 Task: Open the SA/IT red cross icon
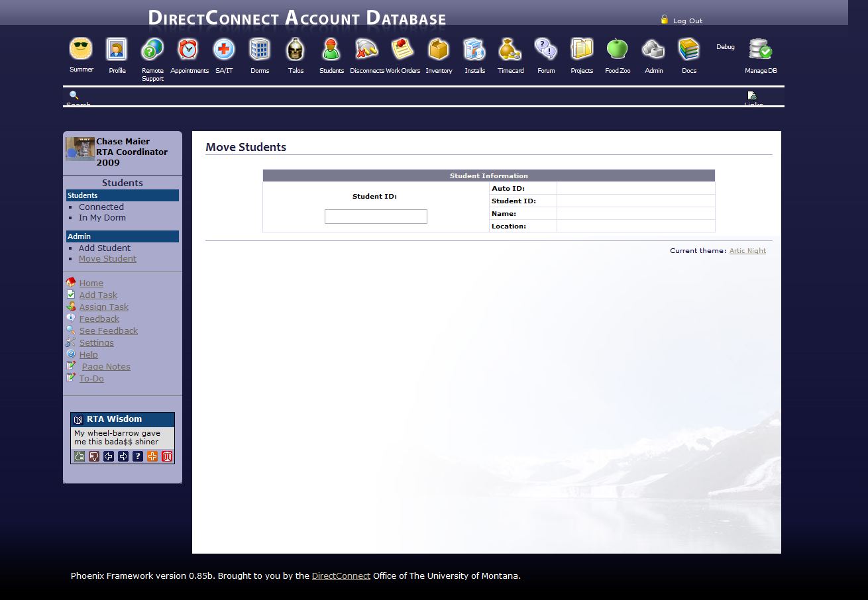224,49
